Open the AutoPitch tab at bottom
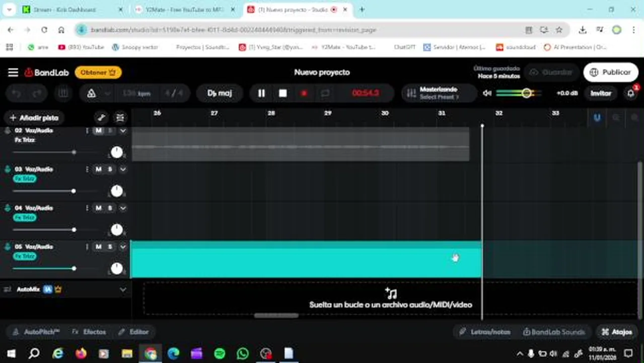 pos(36,332)
